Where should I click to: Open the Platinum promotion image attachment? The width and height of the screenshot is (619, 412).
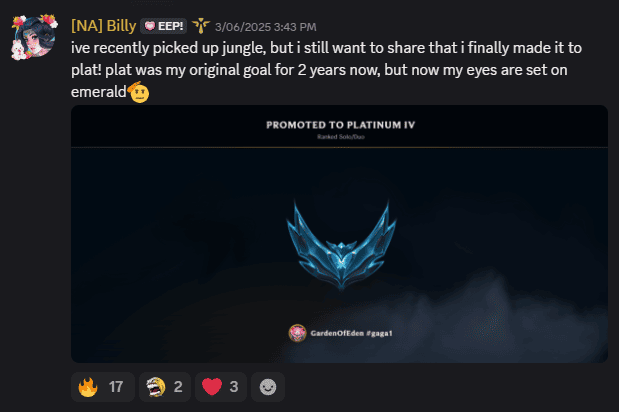tap(339, 234)
